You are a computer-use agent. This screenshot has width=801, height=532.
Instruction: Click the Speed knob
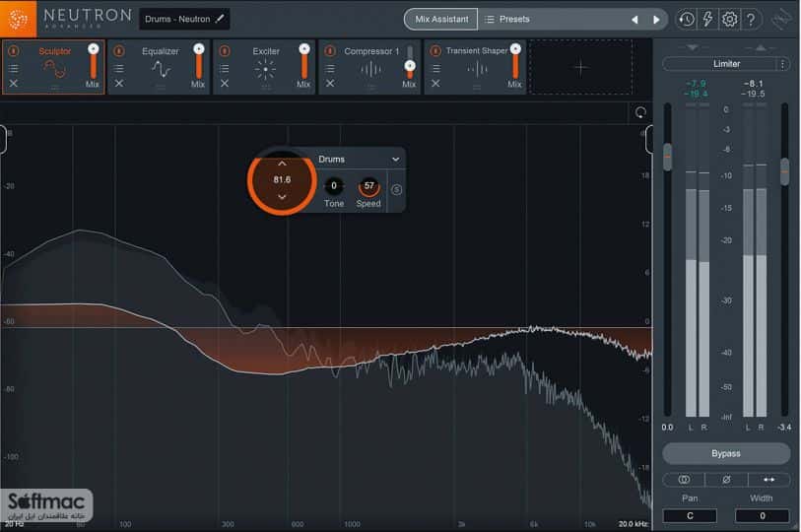(368, 186)
